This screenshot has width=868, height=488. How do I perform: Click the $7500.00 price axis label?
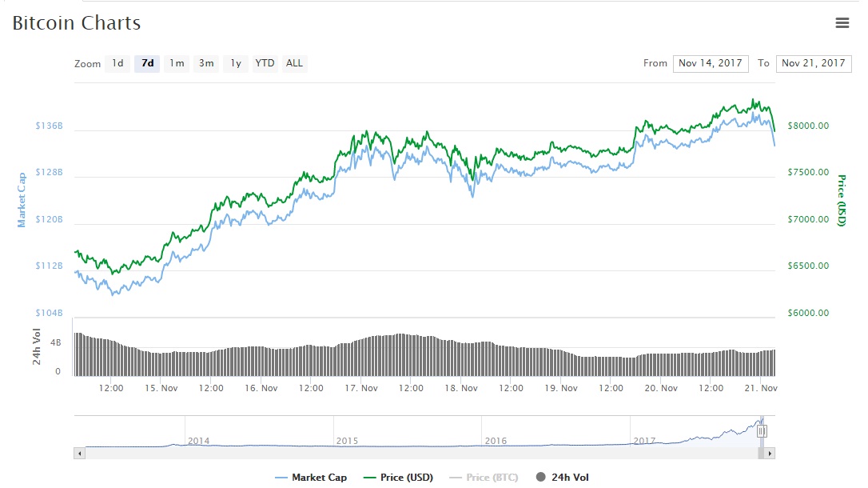click(x=808, y=172)
